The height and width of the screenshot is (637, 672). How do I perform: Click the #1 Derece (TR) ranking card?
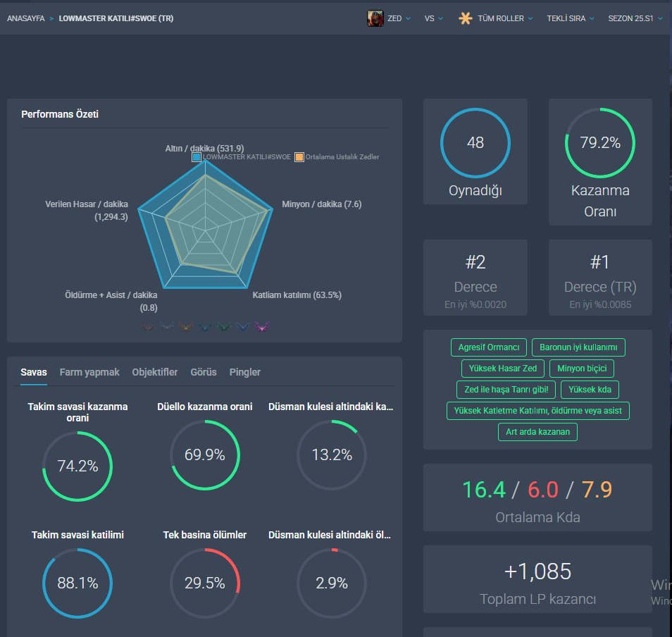click(x=600, y=278)
